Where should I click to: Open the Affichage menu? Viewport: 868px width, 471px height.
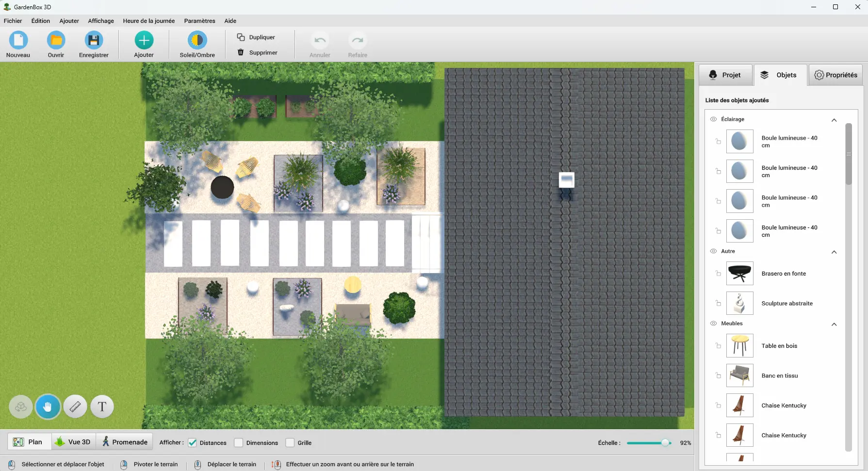coord(101,21)
